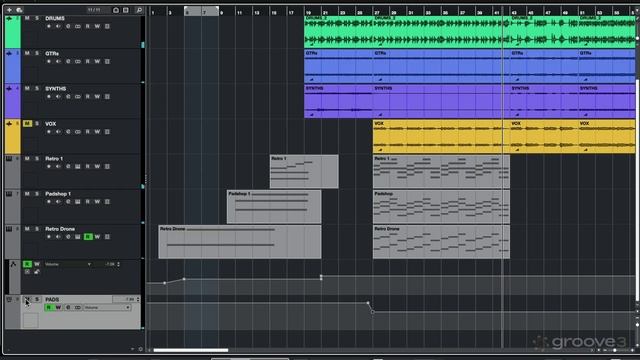Click DRUMS stereo channel configuration icon

pyautogui.click(x=78, y=27)
